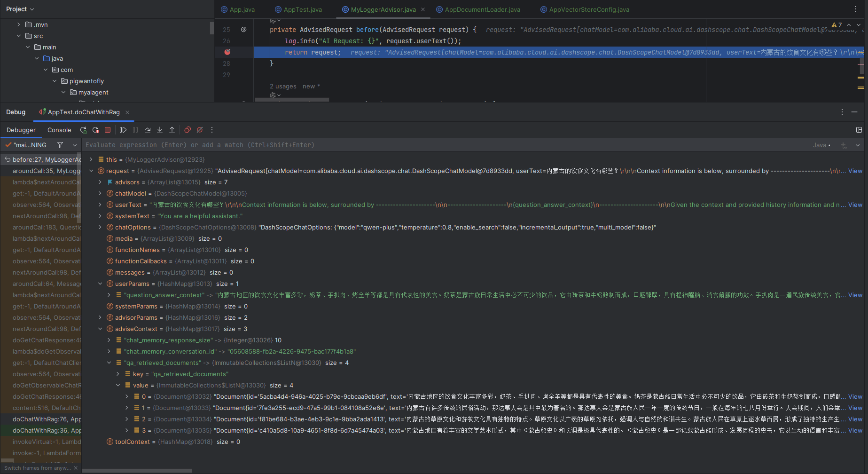Collapse the adviseContext HashMap node
The width and height of the screenshot is (868, 474).
pos(100,329)
